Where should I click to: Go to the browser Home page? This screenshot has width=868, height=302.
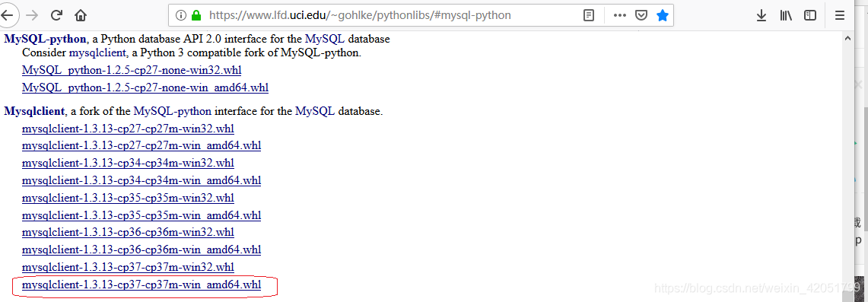pyautogui.click(x=81, y=15)
